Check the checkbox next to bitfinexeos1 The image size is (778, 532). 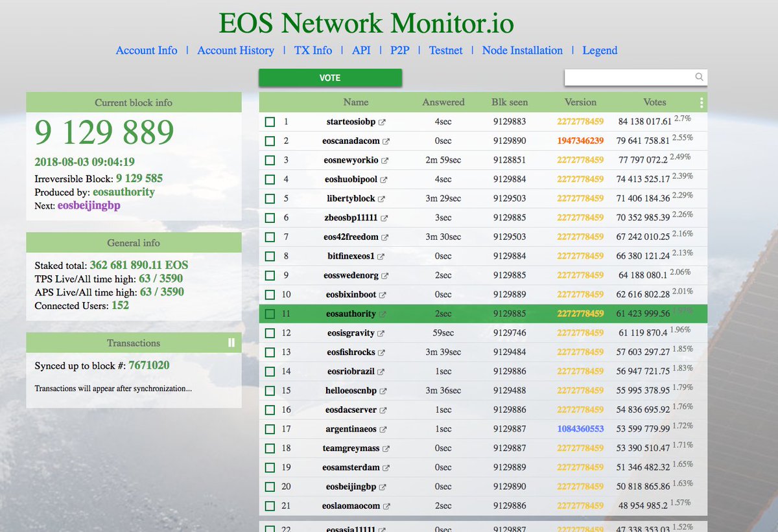coord(270,256)
